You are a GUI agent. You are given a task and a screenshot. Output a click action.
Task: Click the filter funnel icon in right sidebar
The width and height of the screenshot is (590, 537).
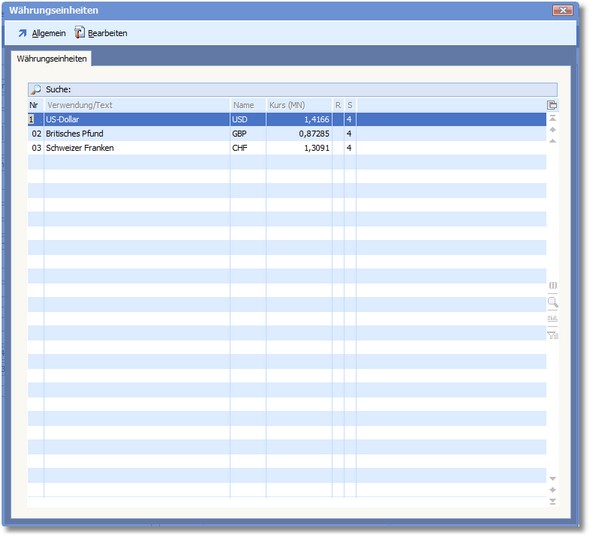point(552,335)
